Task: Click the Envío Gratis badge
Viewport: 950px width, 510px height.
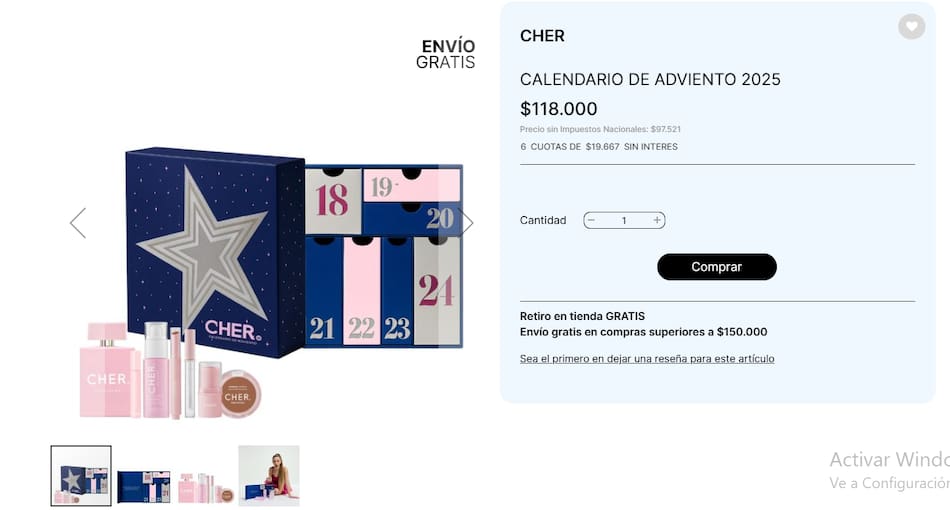Action: click(446, 54)
